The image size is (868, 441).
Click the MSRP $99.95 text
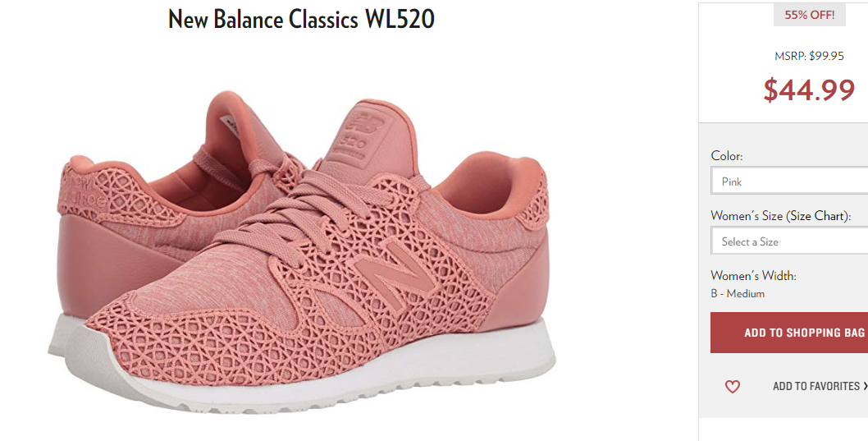coord(809,56)
